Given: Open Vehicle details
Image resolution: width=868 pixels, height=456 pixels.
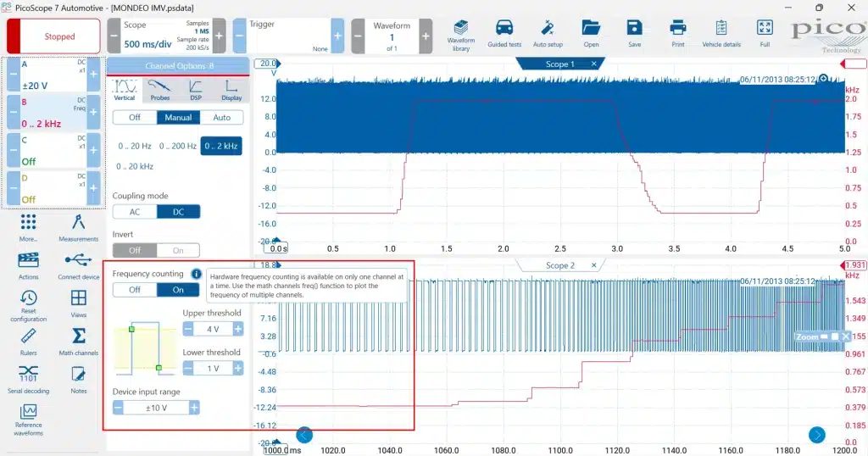Looking at the screenshot, I should tap(721, 34).
